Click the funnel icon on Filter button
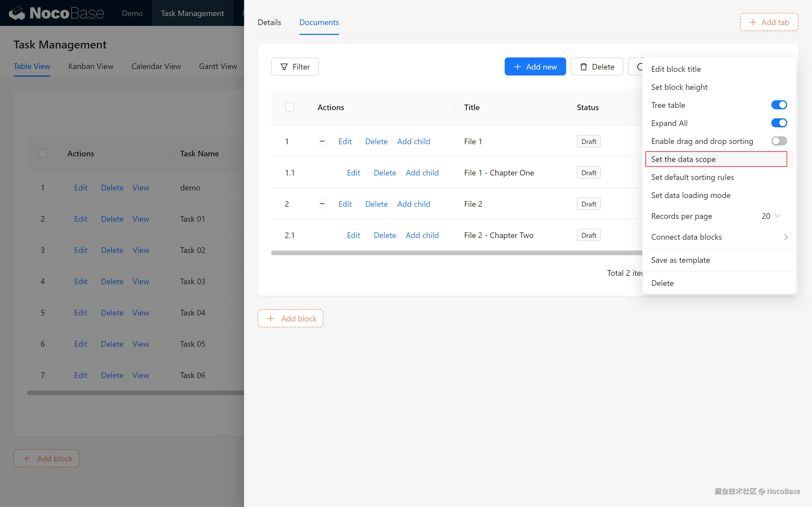This screenshot has height=507, width=812. [x=284, y=67]
